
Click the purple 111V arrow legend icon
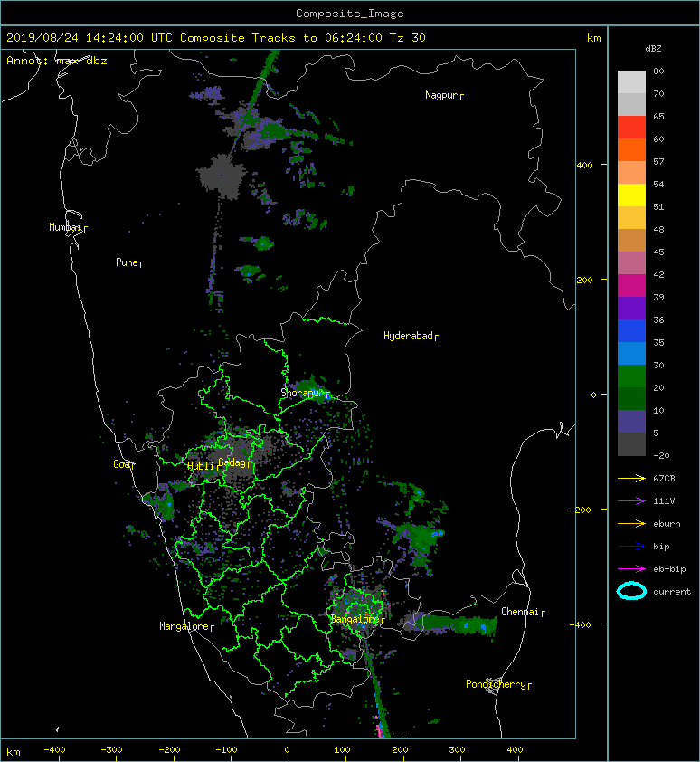[631, 501]
